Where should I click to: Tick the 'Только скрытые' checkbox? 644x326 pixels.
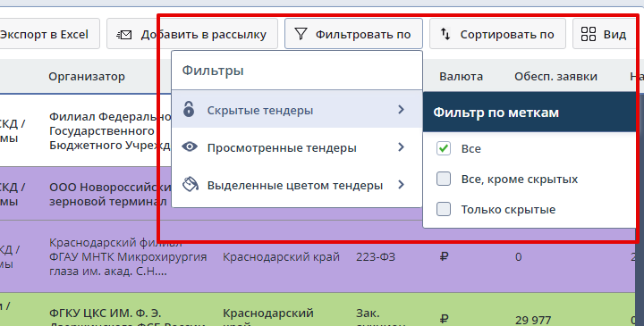[444, 209]
